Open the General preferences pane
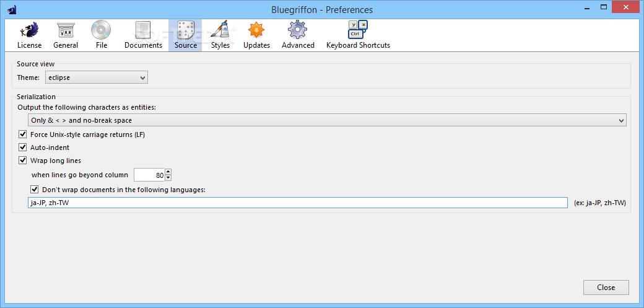The width and height of the screenshot is (644, 308). 65,35
